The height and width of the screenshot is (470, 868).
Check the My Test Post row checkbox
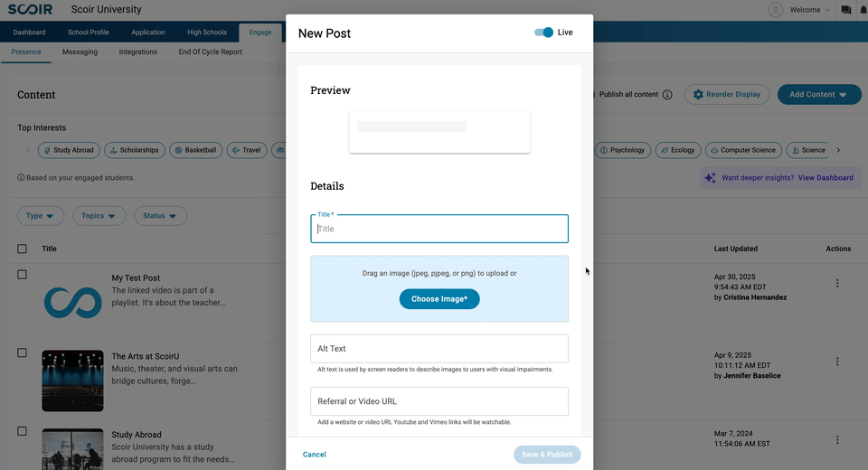click(23, 275)
